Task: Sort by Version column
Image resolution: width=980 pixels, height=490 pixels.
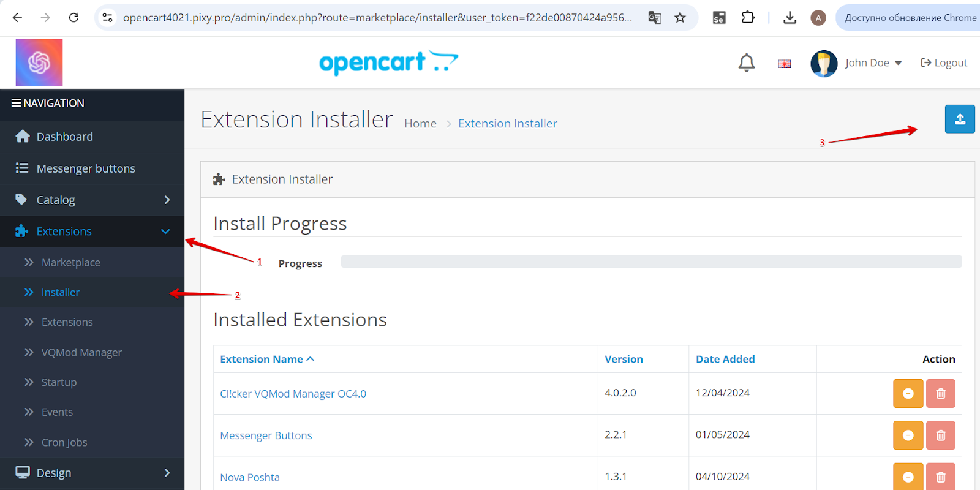Action: coord(624,359)
